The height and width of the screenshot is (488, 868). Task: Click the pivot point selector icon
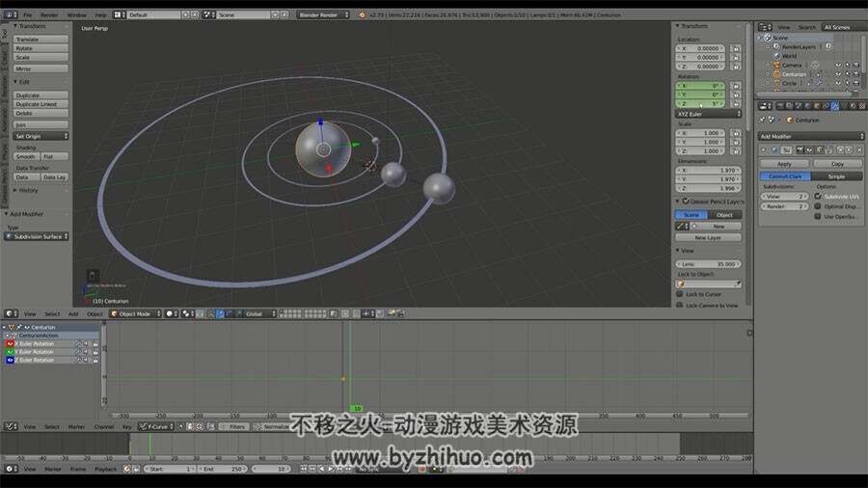coord(188,313)
